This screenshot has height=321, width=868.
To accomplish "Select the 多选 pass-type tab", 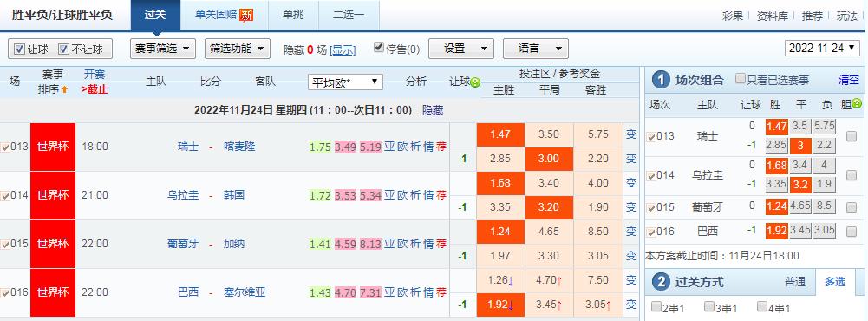I will [835, 282].
